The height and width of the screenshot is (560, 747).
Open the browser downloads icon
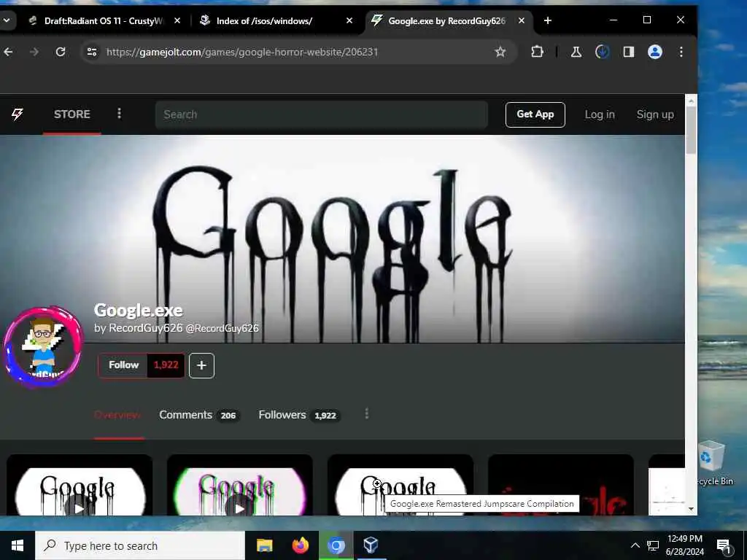pos(602,52)
